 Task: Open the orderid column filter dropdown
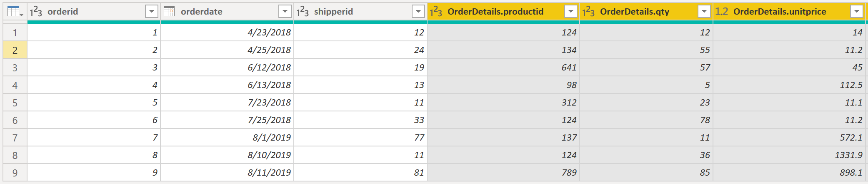[152, 12]
